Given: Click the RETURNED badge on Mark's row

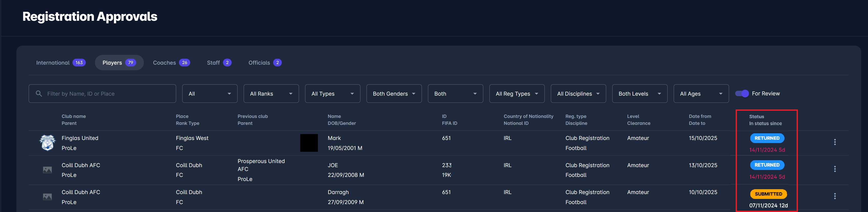Looking at the screenshot, I should [767, 138].
